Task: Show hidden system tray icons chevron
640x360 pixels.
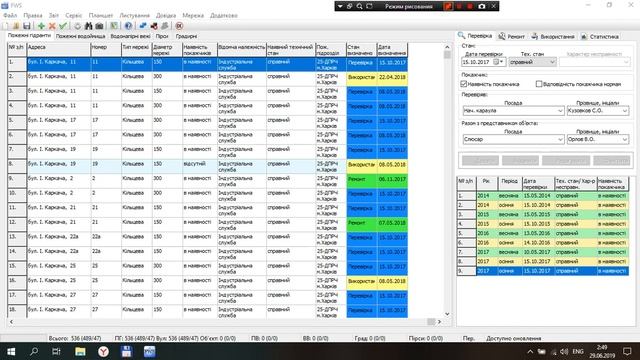Action: coord(530,351)
